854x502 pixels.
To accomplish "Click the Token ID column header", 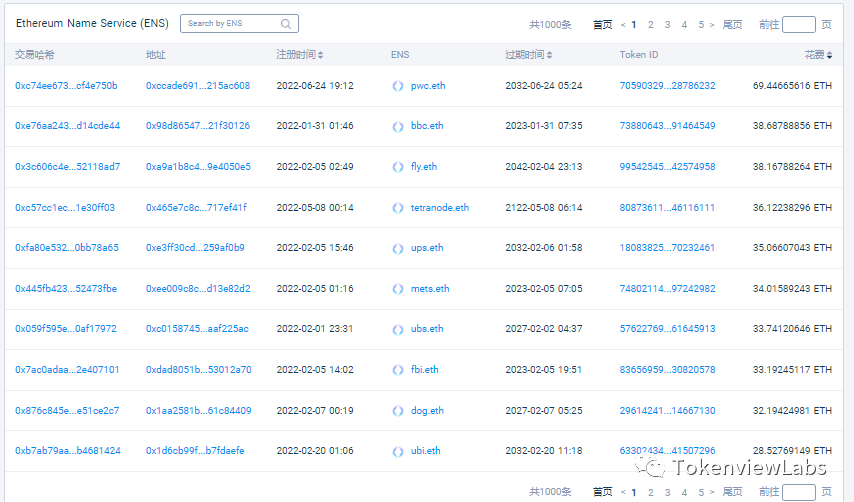I will 639,54.
